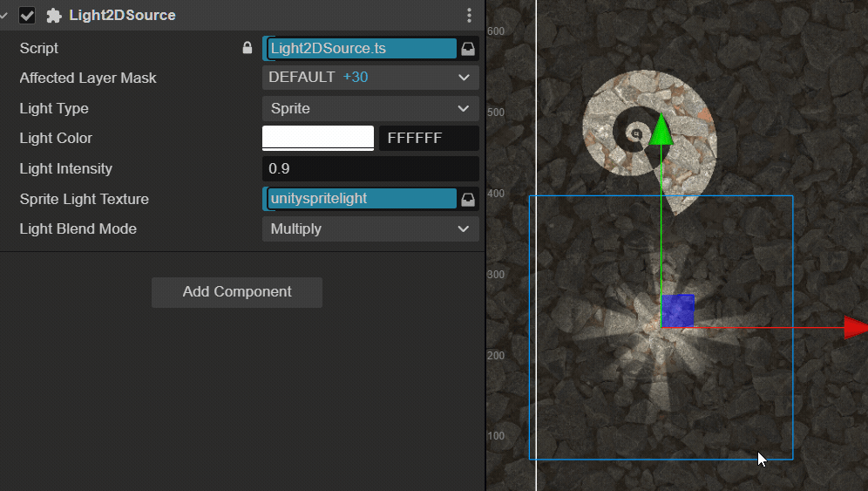
Task: Click the Sprite Light Texture label
Action: click(x=85, y=199)
